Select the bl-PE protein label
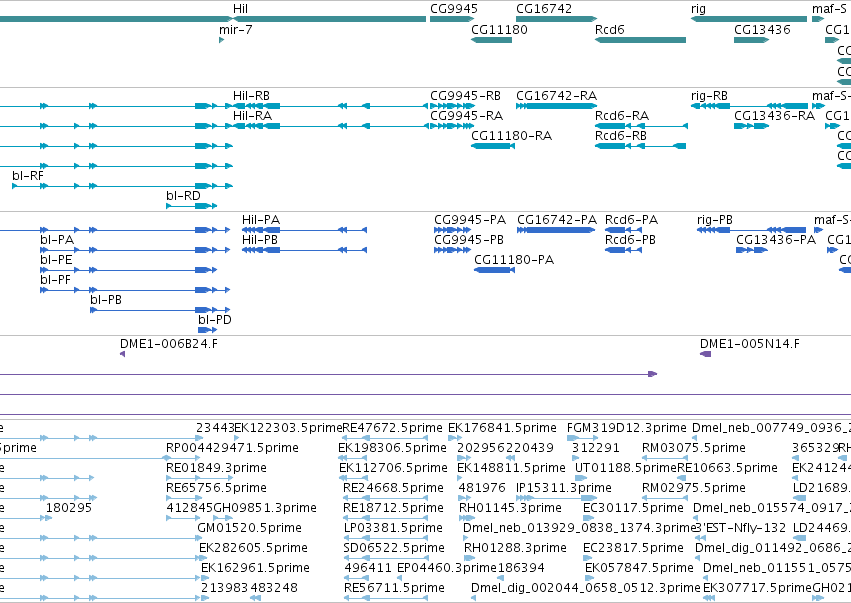Viewport: 851px width, 603px height. pyautogui.click(x=56, y=260)
